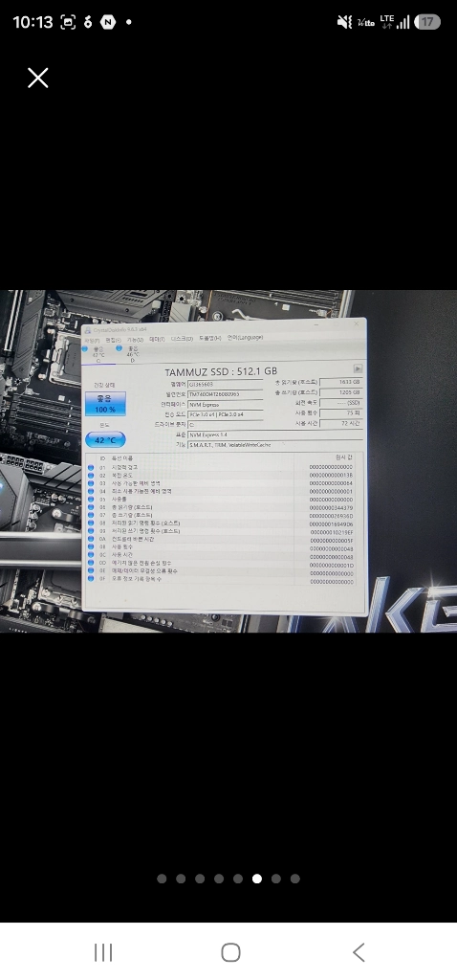Click the 속성 이름 column header
Viewport: 457px width, 980px height.
point(121,458)
